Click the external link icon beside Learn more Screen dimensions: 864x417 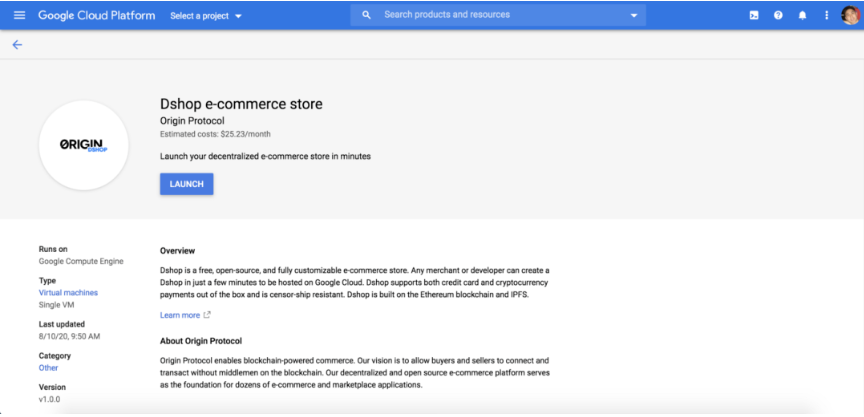click(207, 315)
